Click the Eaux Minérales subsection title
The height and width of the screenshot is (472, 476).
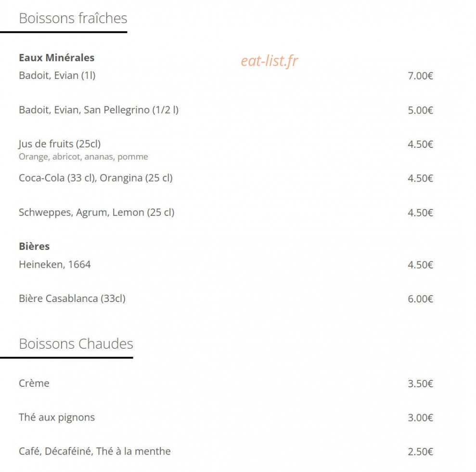pos(56,58)
